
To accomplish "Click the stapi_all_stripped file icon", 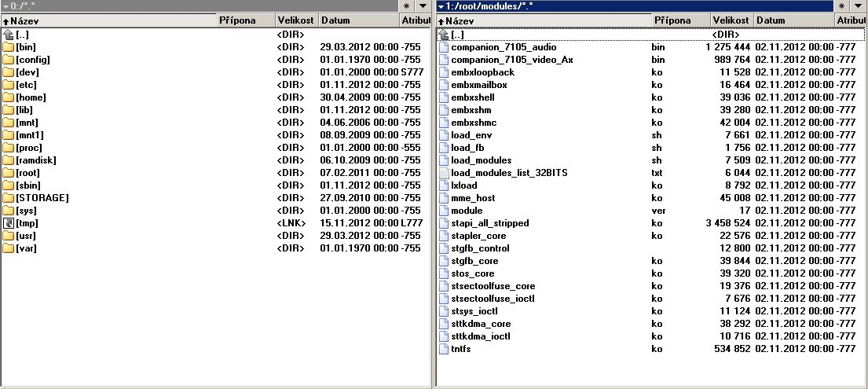I will (x=443, y=223).
